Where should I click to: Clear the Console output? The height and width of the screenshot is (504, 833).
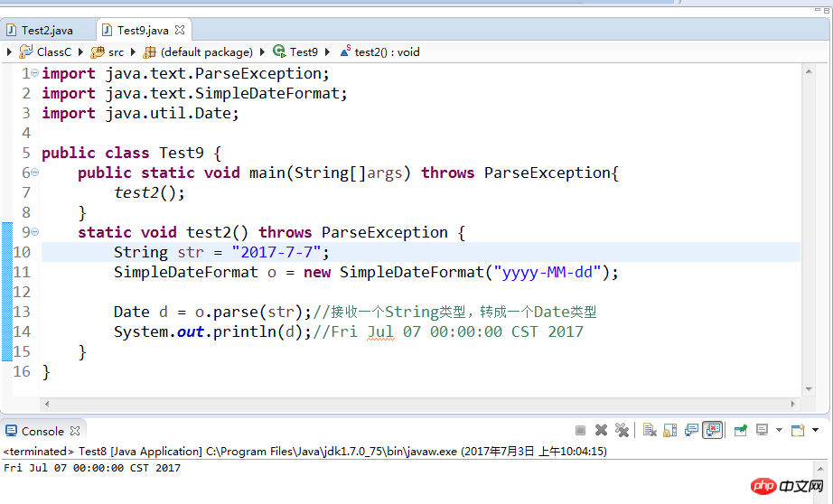click(650, 430)
